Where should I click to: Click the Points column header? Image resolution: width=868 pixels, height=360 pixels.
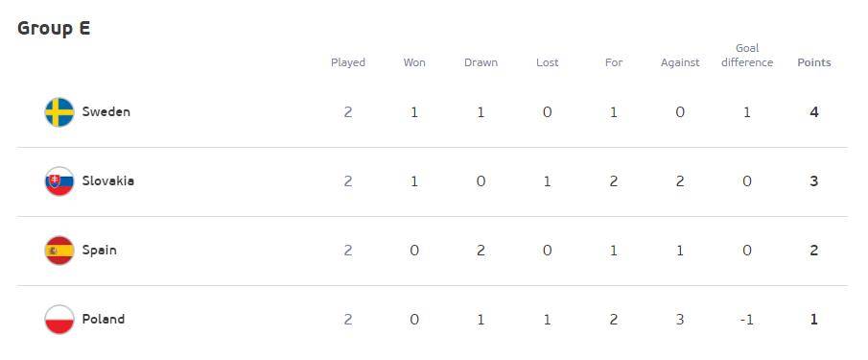[813, 62]
